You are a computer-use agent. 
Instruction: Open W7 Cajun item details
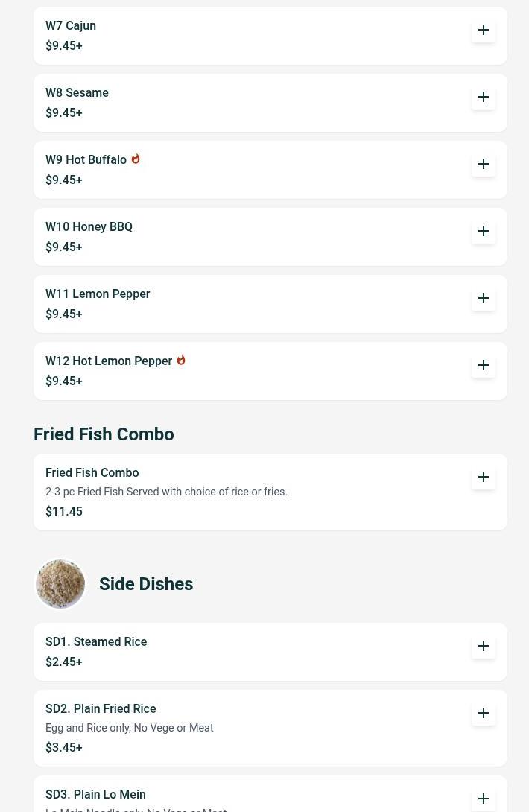point(71,26)
